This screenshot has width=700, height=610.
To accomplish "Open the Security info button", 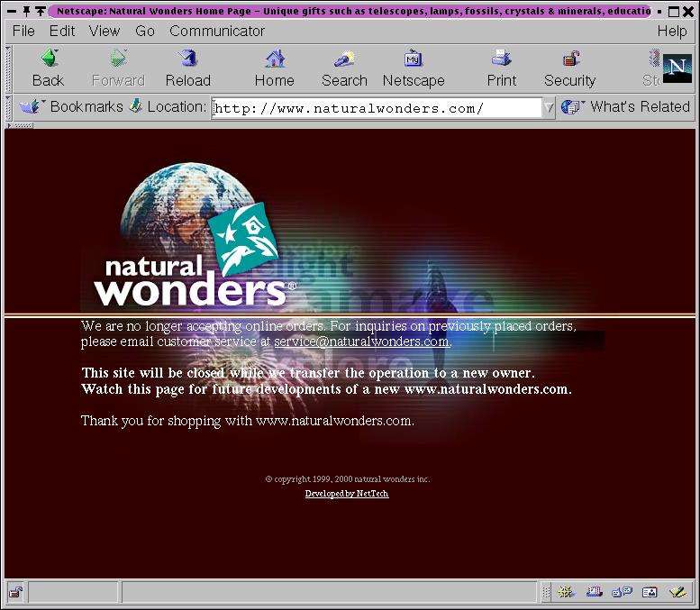I will (569, 68).
